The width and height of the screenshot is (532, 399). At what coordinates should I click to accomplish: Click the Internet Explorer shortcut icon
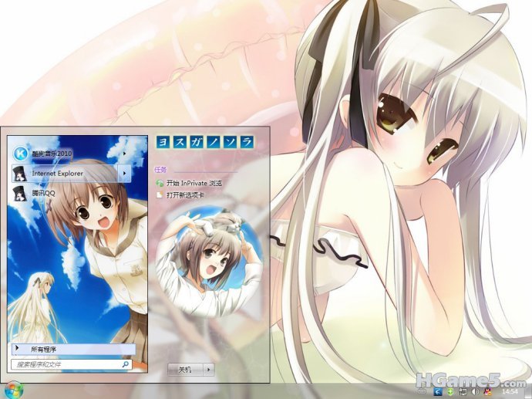point(20,174)
